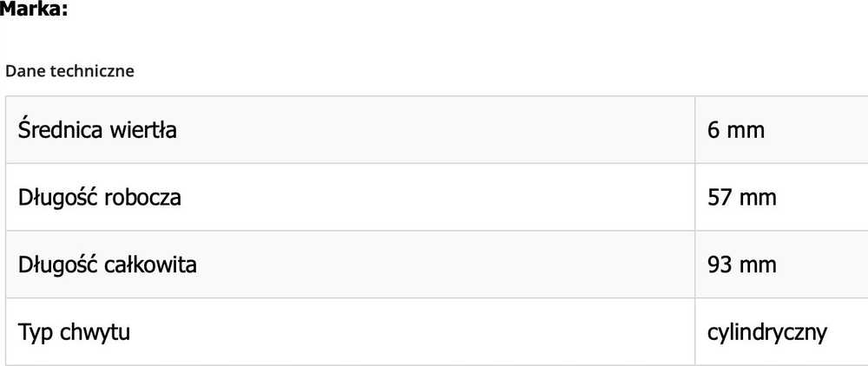
Task: Click the word "techniczne" in the heading
Action: click(x=92, y=71)
